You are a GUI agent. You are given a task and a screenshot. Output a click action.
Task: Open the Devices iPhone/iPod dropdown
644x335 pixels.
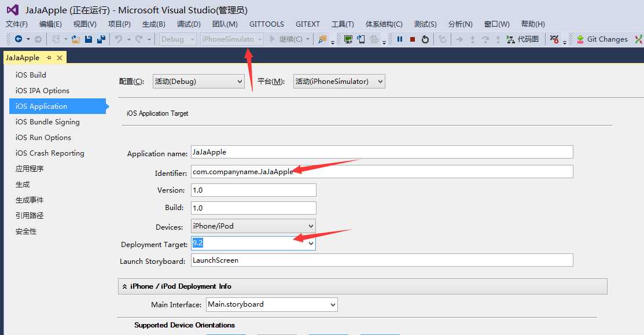[x=253, y=226]
